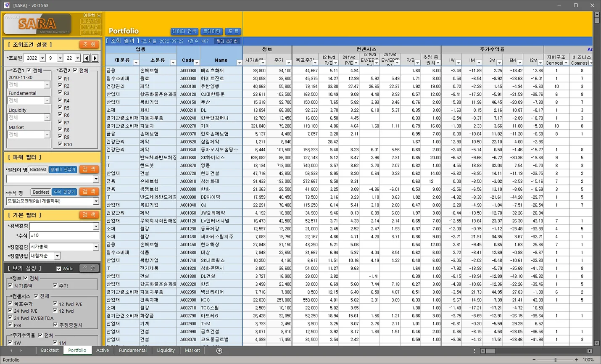Open the 지배구조 Composite column filter arrow

566,63
